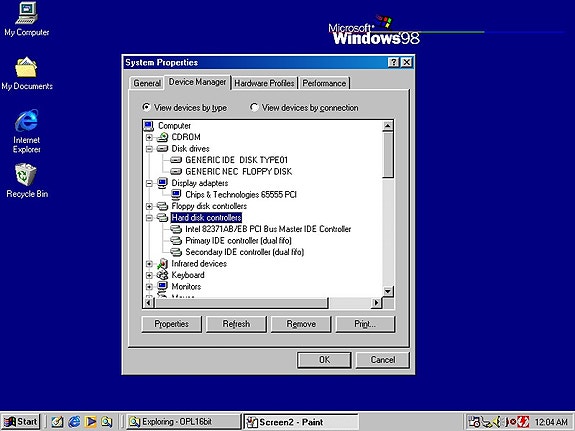Click the Intel 82371AB/EB controller icon
This screenshot has height=431, width=575.
click(x=176, y=229)
